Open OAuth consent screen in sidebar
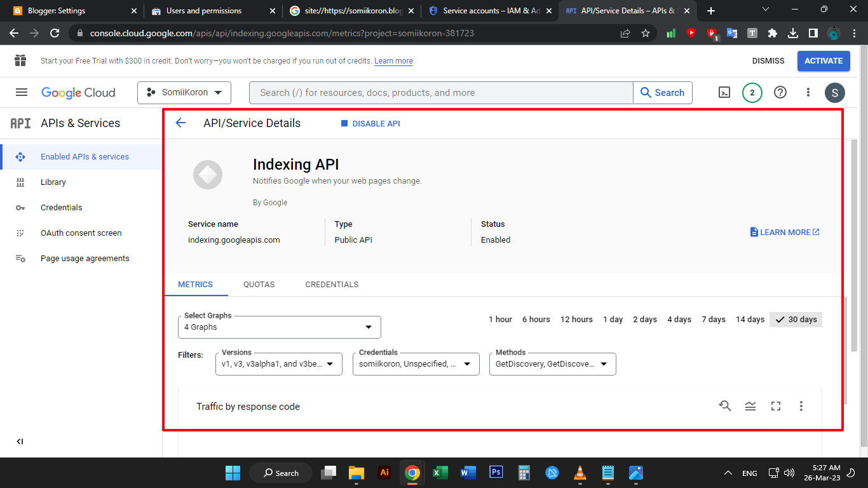This screenshot has width=868, height=488. tap(81, 233)
